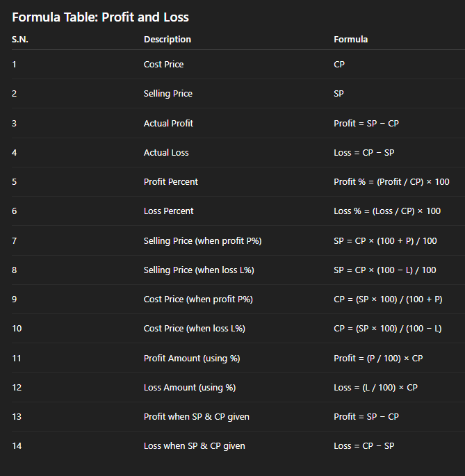Click 'Loss when SP & CP given' description
This screenshot has height=476, width=465.
tap(194, 446)
